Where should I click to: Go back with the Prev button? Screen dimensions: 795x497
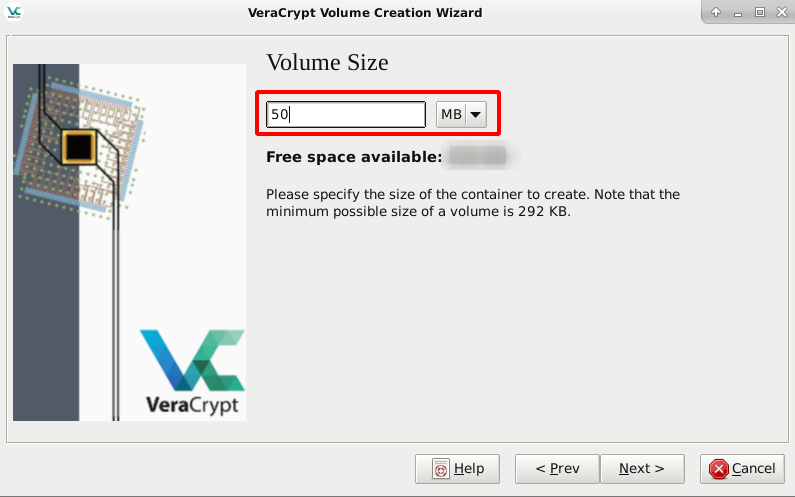click(x=557, y=469)
